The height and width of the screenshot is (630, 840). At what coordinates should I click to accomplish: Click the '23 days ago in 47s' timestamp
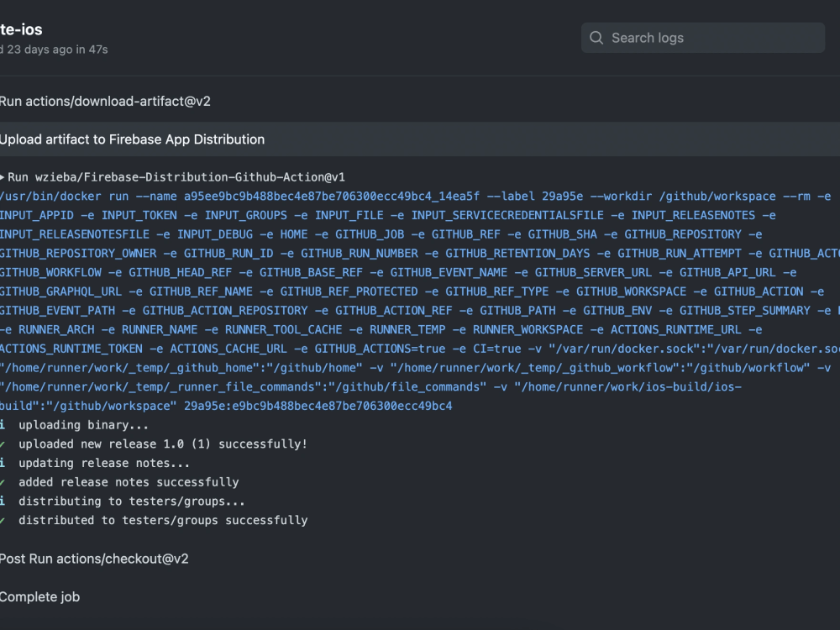pos(57,50)
